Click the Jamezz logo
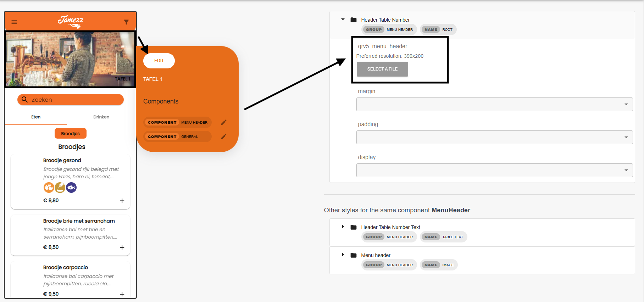This screenshot has width=644, height=302. click(70, 21)
